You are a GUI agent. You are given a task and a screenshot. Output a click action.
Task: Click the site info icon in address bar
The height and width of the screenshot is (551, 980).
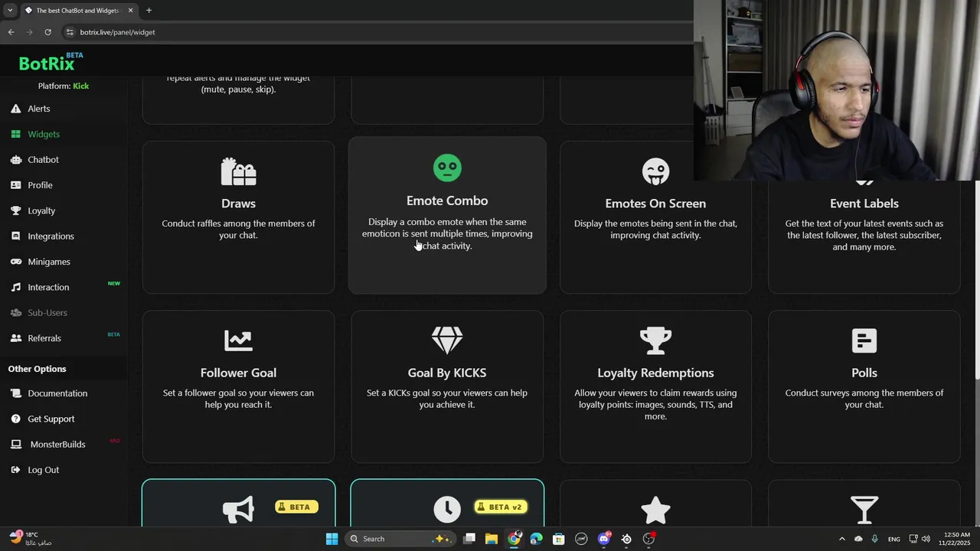click(70, 32)
